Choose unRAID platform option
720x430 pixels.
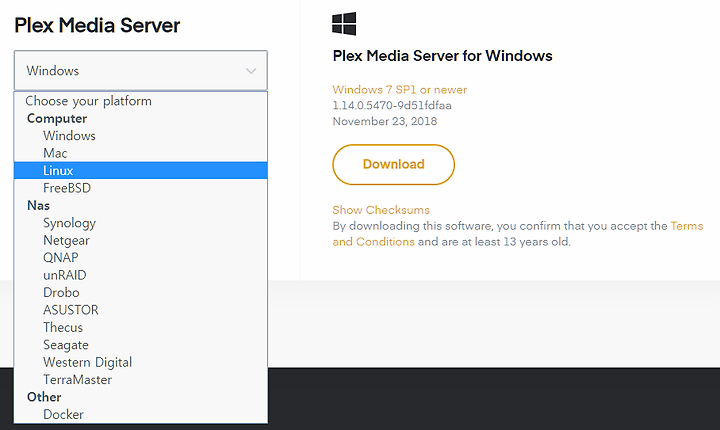pos(141,275)
